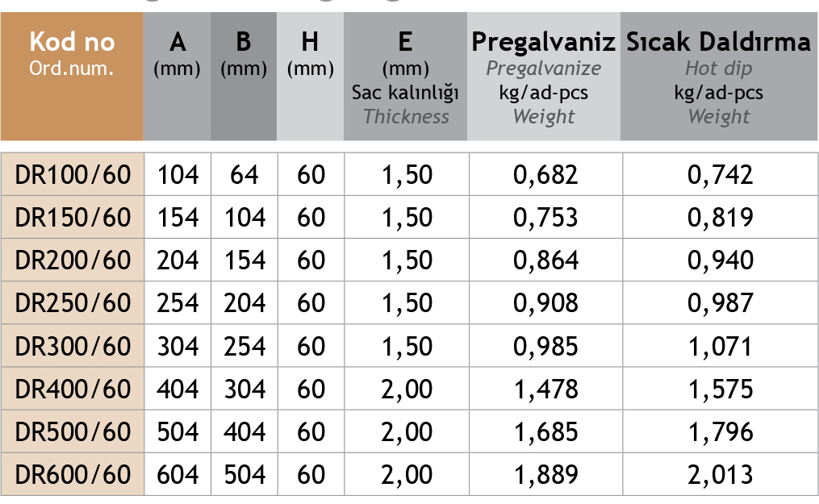
Task: Select the DR100/60 code cell
Action: (73, 174)
